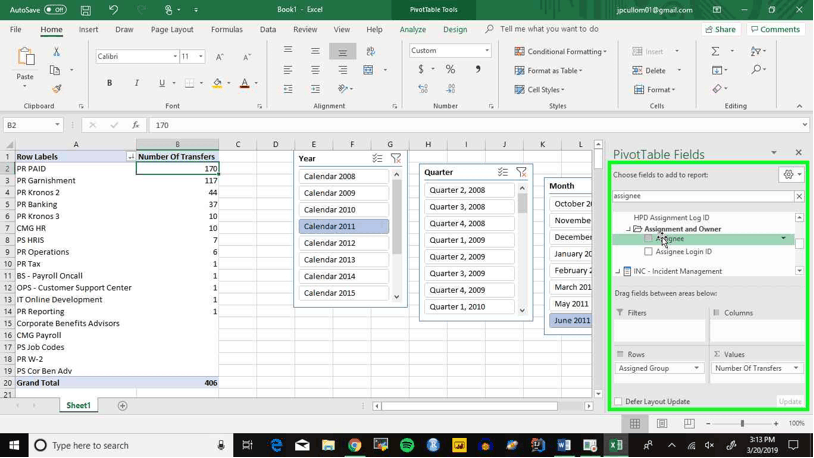Click Format as Table button
The image size is (814, 458).
pyautogui.click(x=548, y=71)
